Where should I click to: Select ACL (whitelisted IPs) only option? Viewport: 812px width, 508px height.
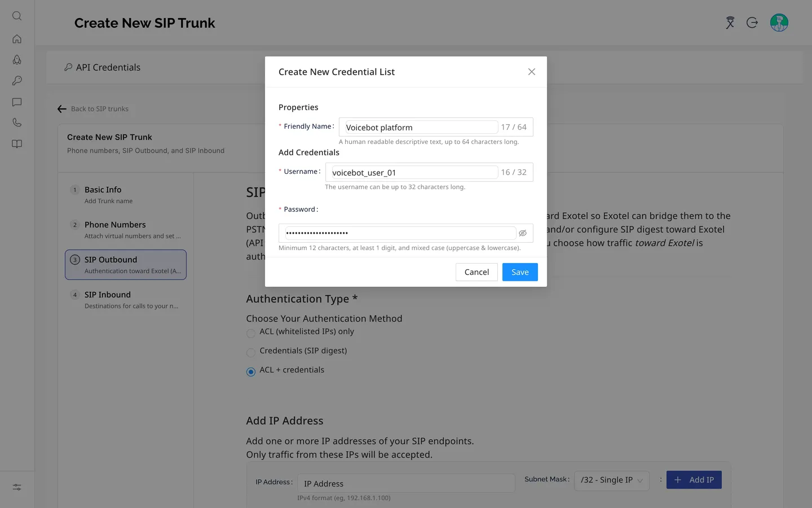(251, 333)
